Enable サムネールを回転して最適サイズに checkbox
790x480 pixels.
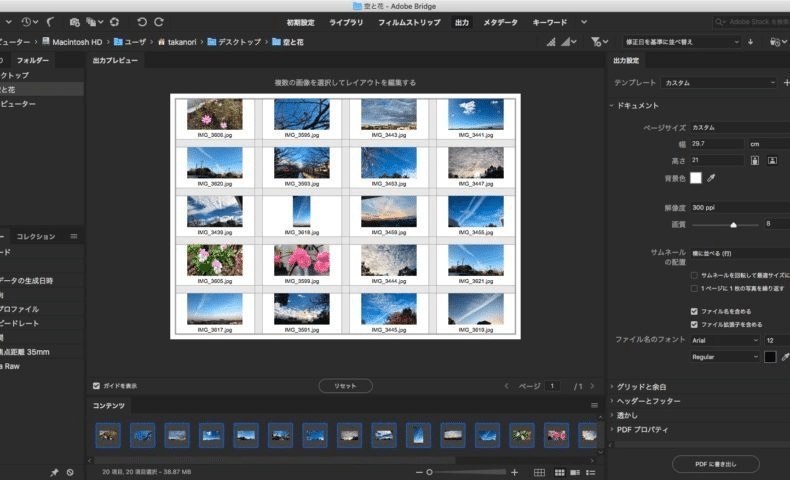695,274
